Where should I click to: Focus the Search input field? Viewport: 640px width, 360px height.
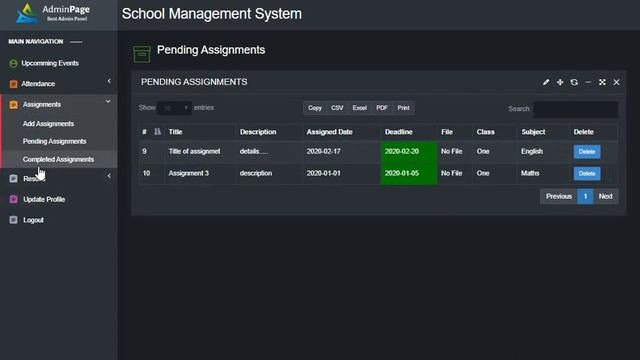[x=576, y=109]
